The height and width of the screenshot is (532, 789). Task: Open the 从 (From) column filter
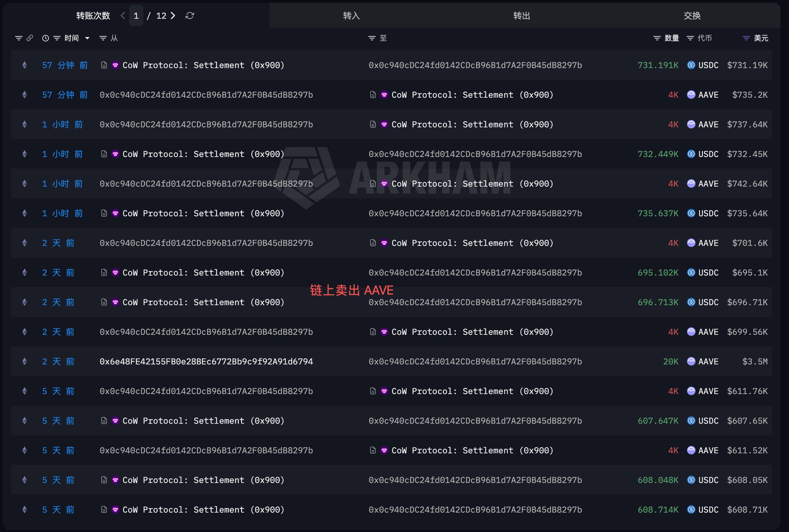(103, 38)
